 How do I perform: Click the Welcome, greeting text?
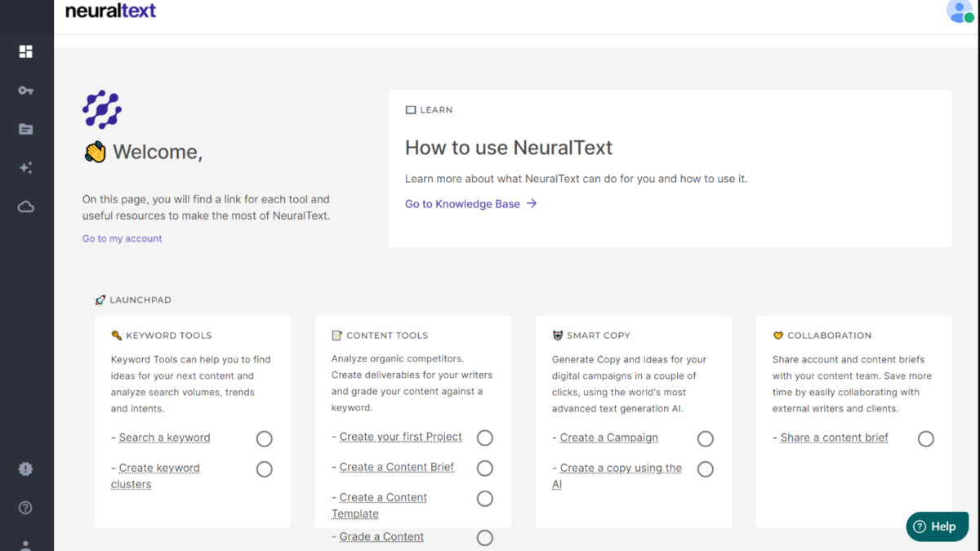point(158,152)
